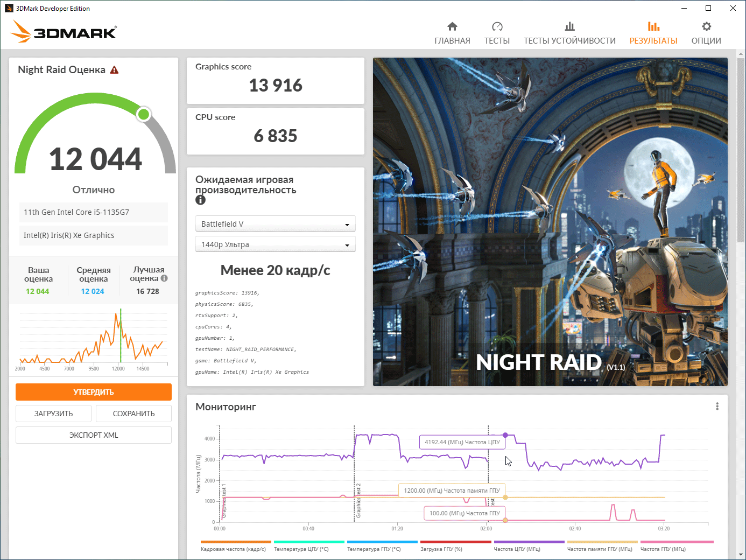
Task: Click the ЗАГРУЗИТЬ button
Action: [53, 414]
